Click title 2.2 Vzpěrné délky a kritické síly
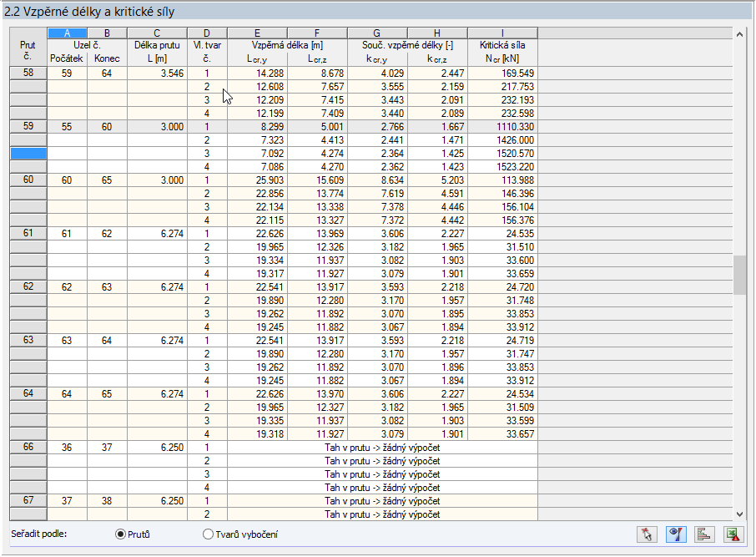 89,12
